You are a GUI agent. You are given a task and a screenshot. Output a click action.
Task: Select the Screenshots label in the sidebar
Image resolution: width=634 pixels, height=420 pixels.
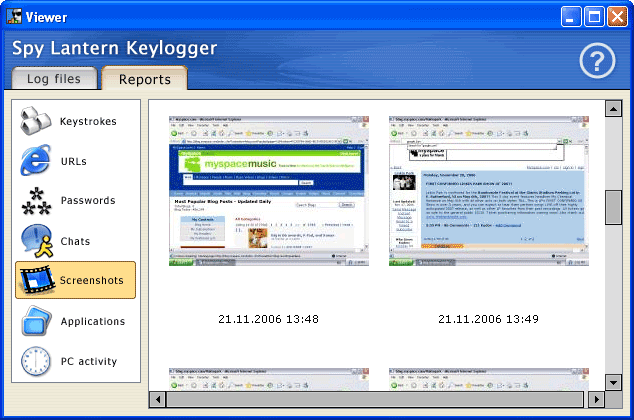(x=92, y=280)
